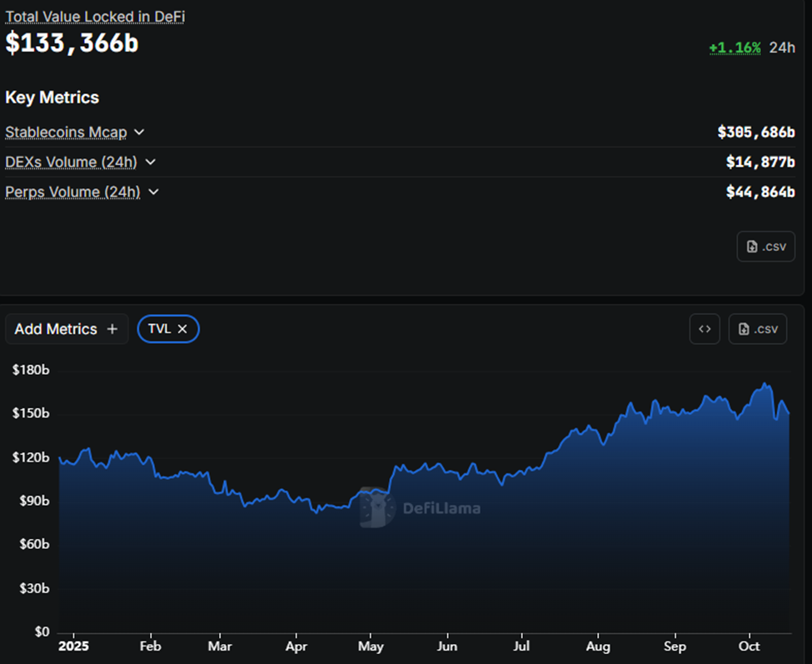Viewport: 812px width, 664px height.
Task: Expand the Perps Volume (24h) chevron
Action: coord(153,192)
